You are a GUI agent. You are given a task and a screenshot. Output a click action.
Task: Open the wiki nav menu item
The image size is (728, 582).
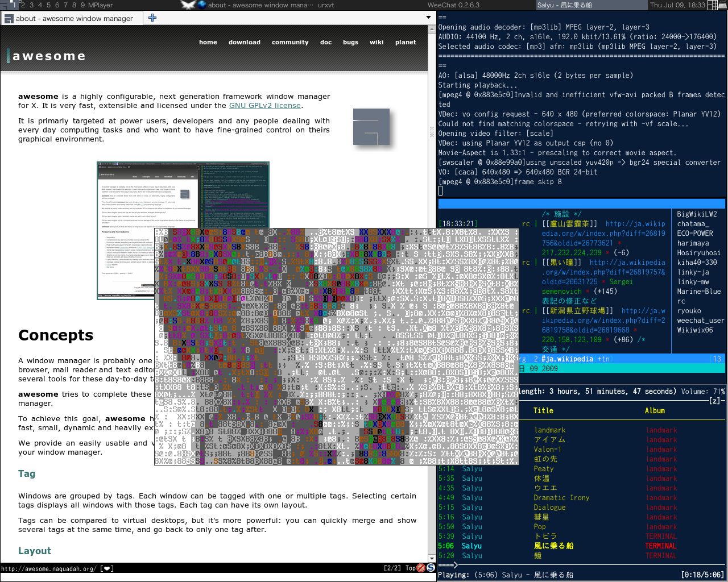377,42
